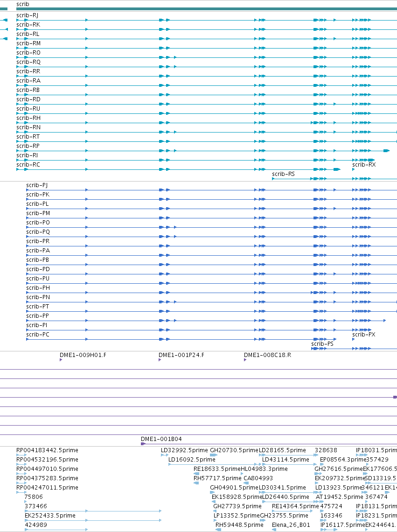This screenshot has width=397, height=532.
Task: Select transcript scrib-RL label
Action: [28, 34]
